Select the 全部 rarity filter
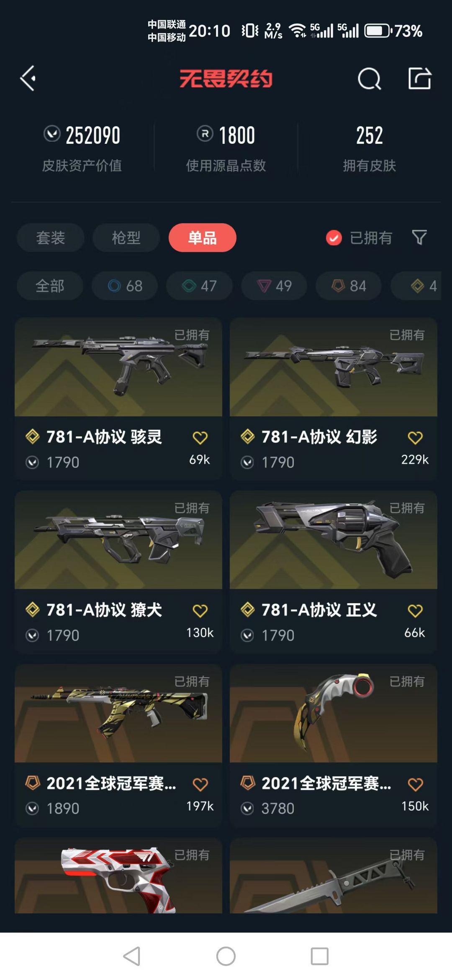Viewport: 452px width, 980px height. tap(50, 286)
